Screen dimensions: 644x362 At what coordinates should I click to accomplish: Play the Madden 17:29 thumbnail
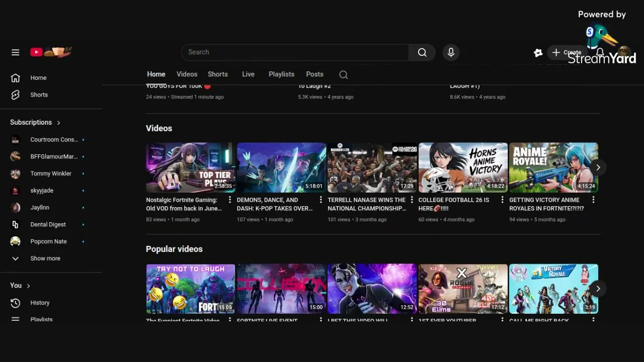[x=372, y=167]
